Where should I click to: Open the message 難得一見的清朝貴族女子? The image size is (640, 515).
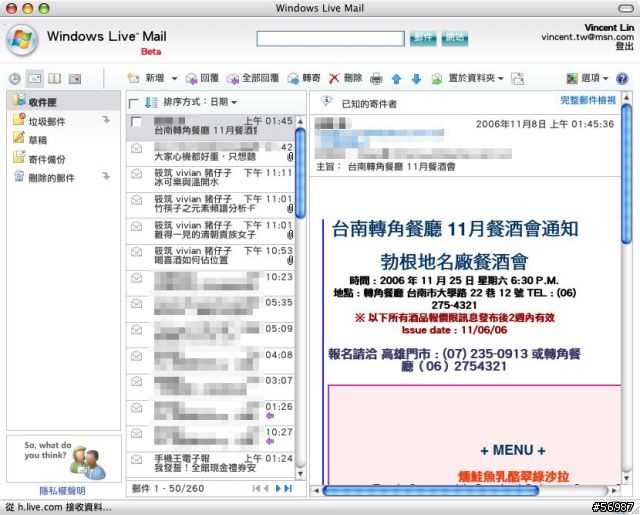(x=210, y=230)
